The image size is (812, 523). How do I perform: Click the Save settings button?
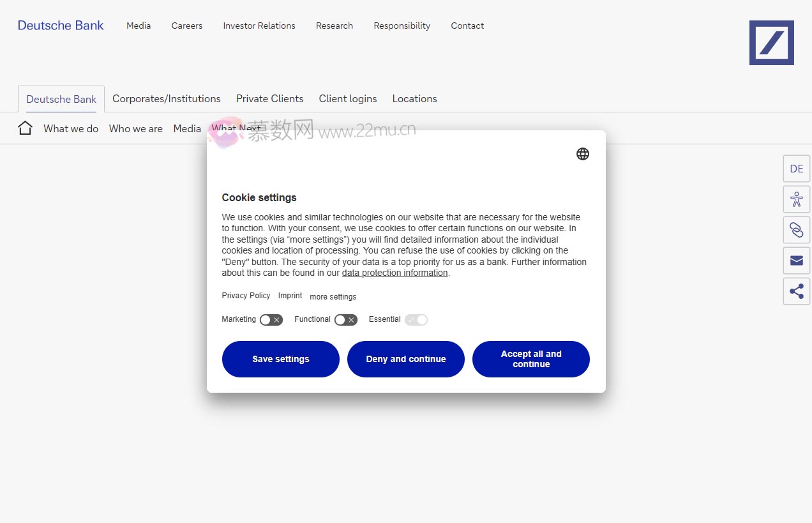tap(280, 359)
